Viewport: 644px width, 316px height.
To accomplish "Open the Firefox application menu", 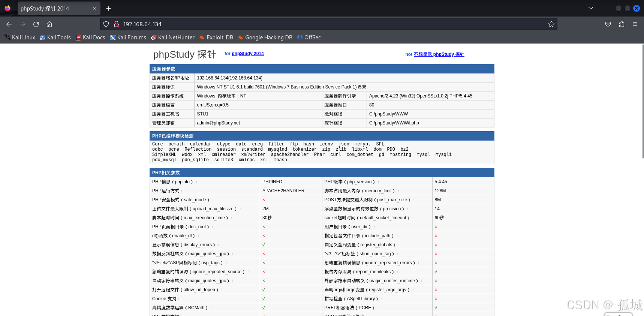I will 635,24.
